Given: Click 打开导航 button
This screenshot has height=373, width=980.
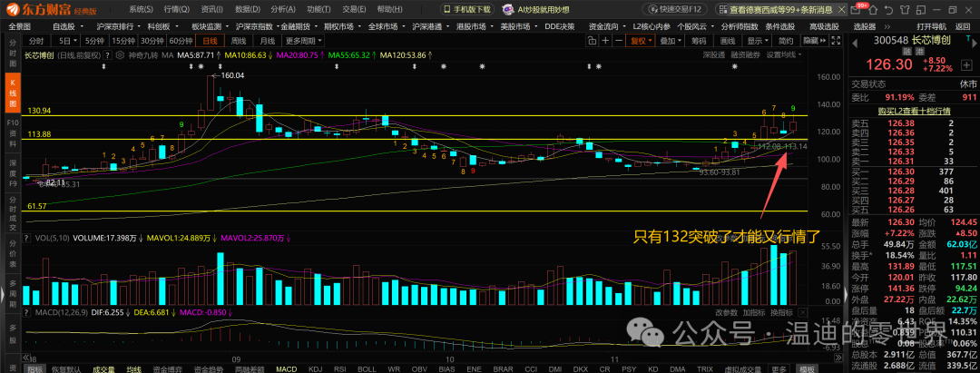Looking at the screenshot, I should [x=931, y=26].
